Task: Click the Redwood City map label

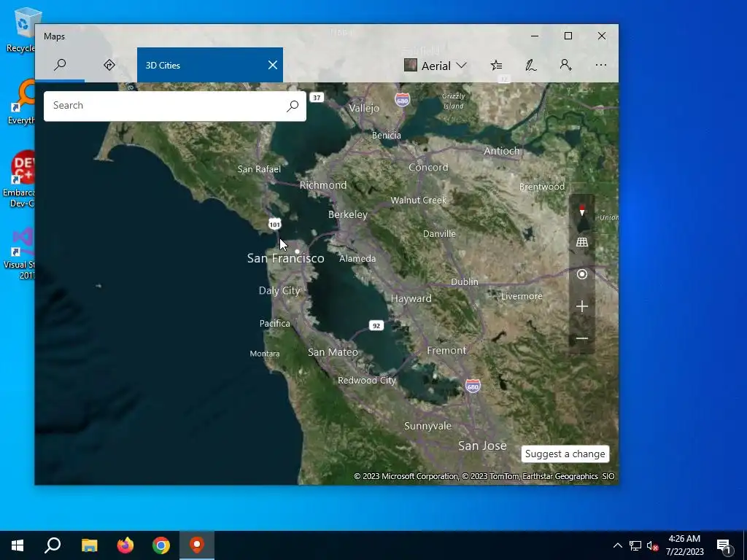Action: (x=366, y=381)
